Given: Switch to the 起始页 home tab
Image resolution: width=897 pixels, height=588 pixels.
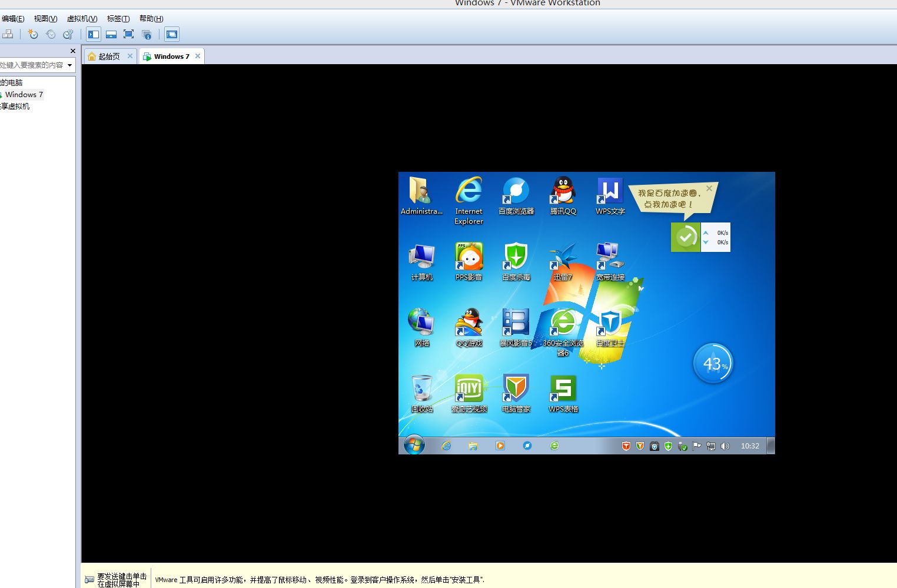Looking at the screenshot, I should [x=109, y=57].
